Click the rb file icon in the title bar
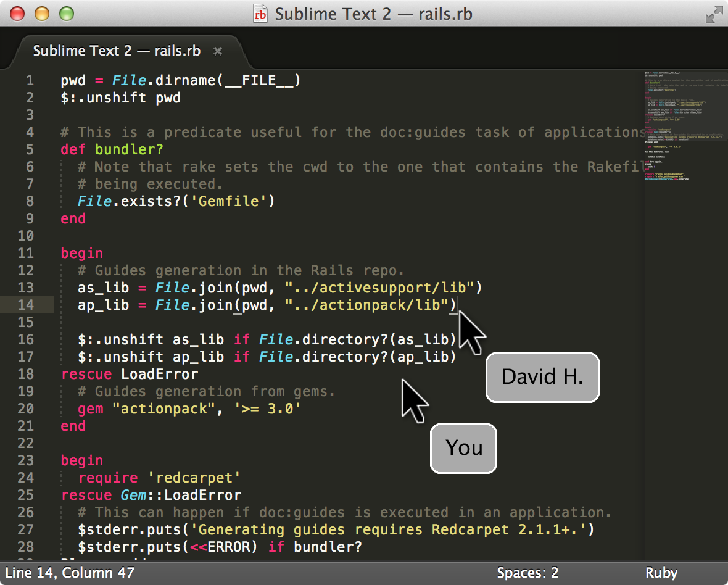Viewport: 728px width, 585px height. [260, 14]
